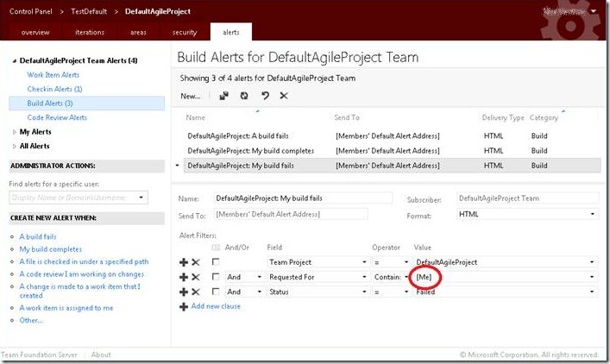The height and width of the screenshot is (364, 610).
Task: Remove the Team Project filter clause
Action: (196, 262)
